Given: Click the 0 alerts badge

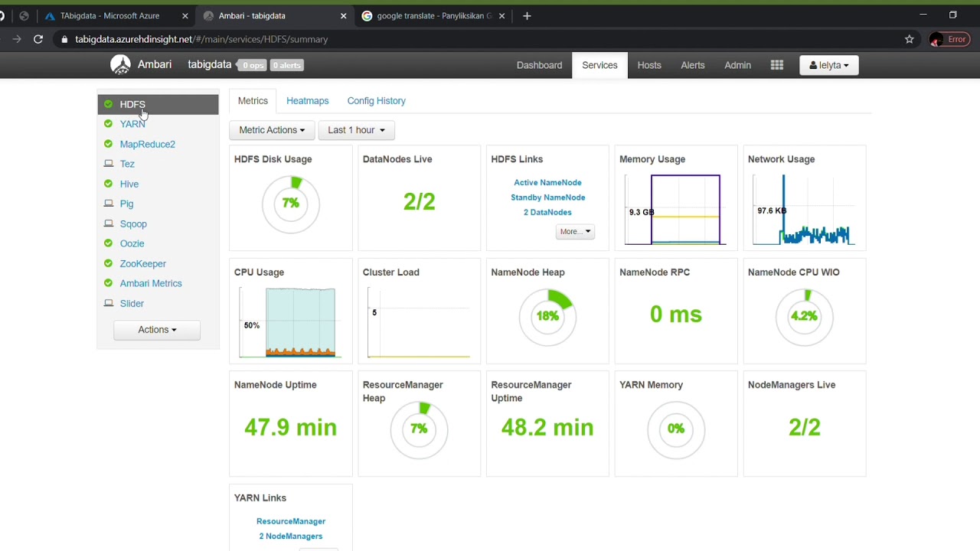Looking at the screenshot, I should coord(287,65).
